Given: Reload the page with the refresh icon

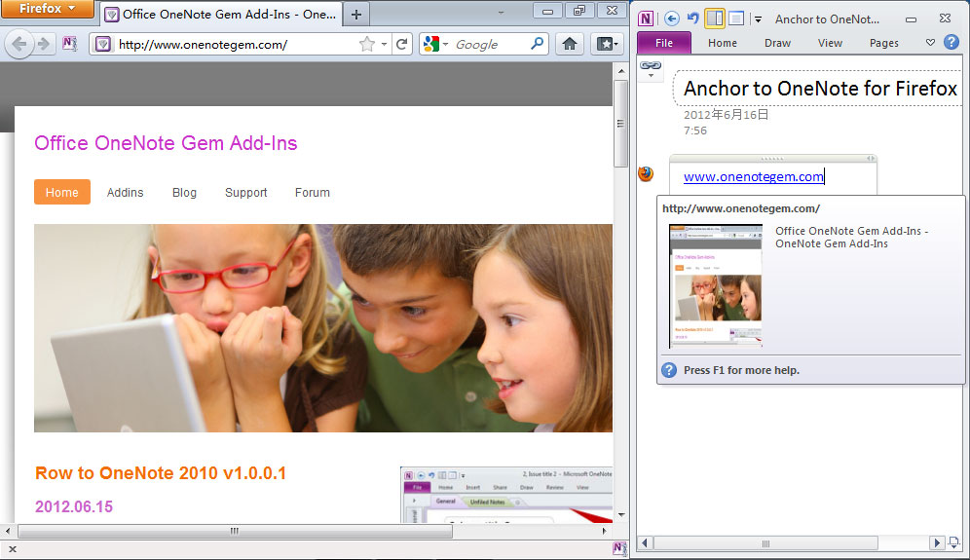Looking at the screenshot, I should pos(401,44).
